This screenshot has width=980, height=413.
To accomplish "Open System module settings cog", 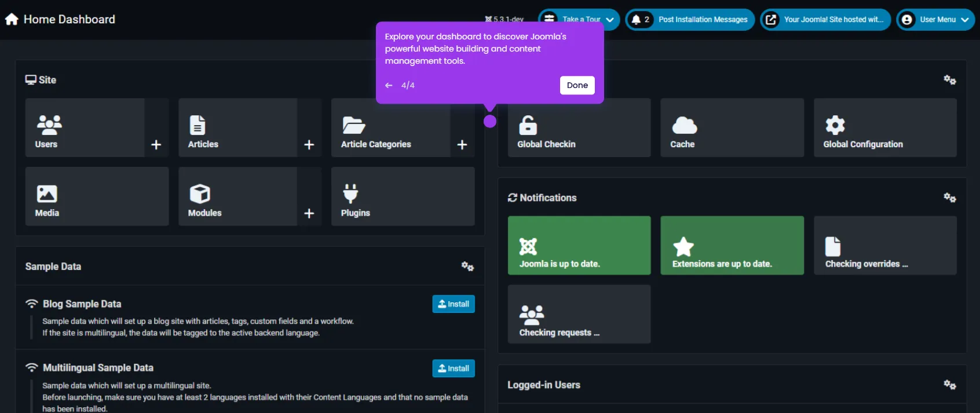I will tap(949, 80).
